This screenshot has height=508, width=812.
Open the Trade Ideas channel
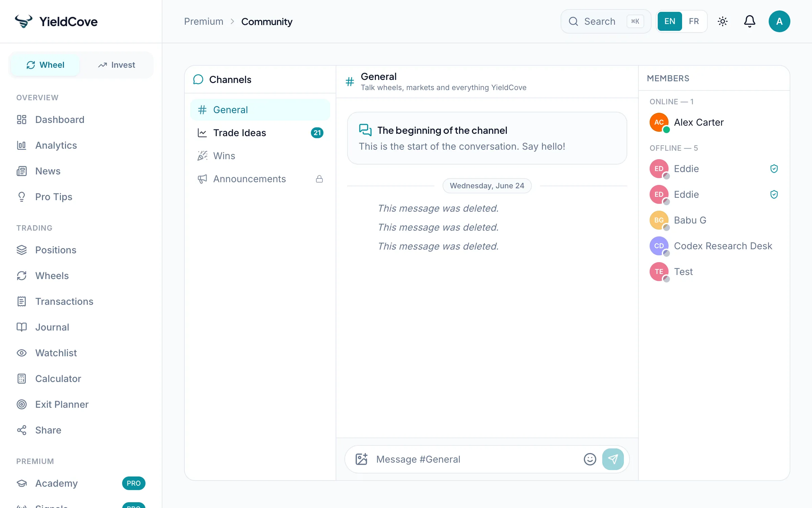tap(260, 133)
